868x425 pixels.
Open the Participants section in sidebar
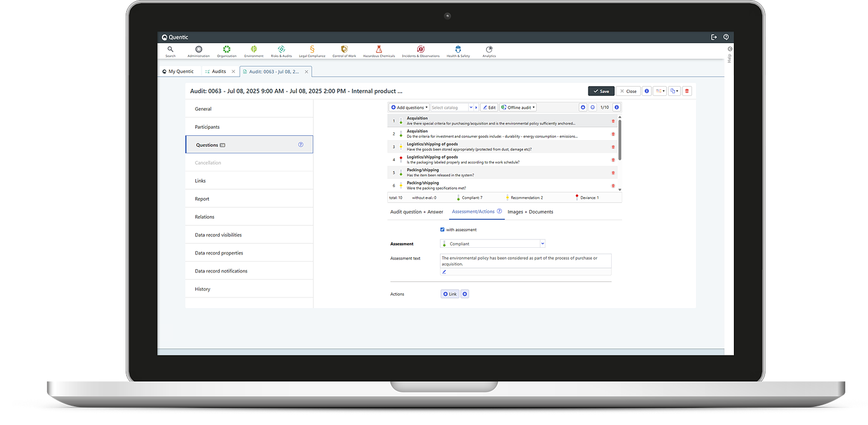[207, 127]
